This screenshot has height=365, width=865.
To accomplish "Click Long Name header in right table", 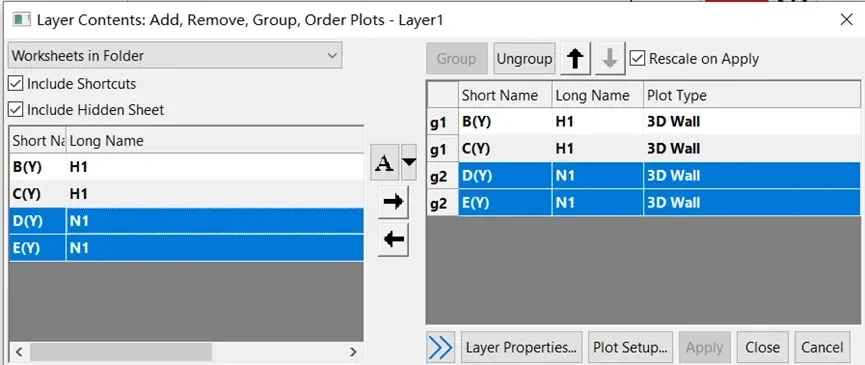I will [x=597, y=95].
